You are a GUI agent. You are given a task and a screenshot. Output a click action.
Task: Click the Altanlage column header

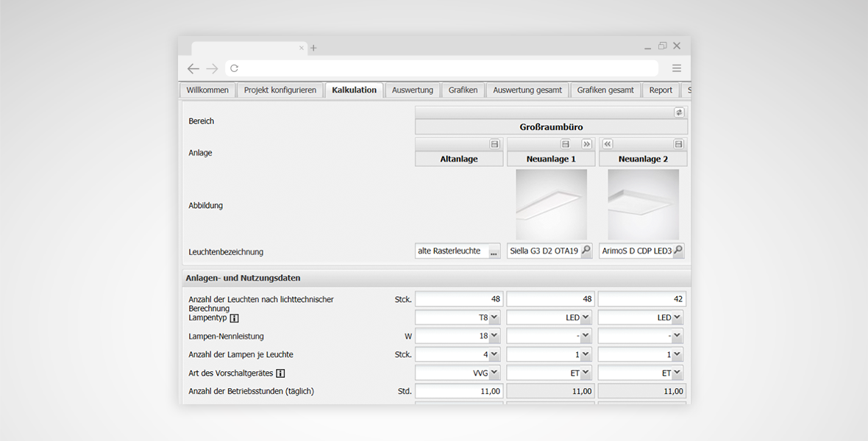coord(459,159)
